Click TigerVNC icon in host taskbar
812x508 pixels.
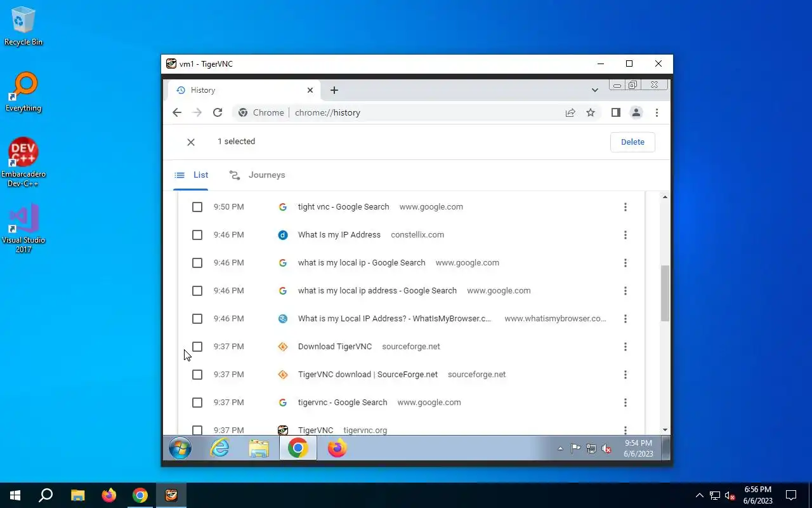(x=171, y=495)
